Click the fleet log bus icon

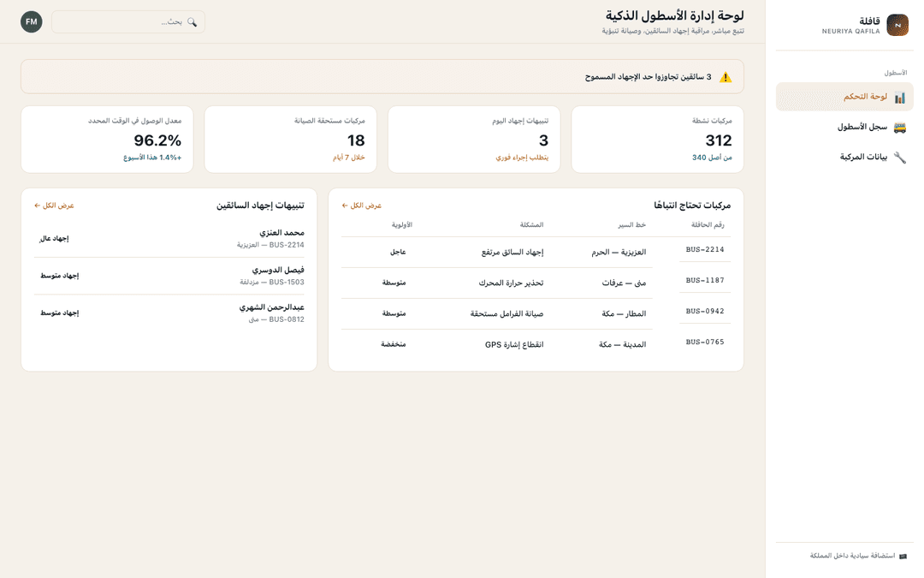899,127
